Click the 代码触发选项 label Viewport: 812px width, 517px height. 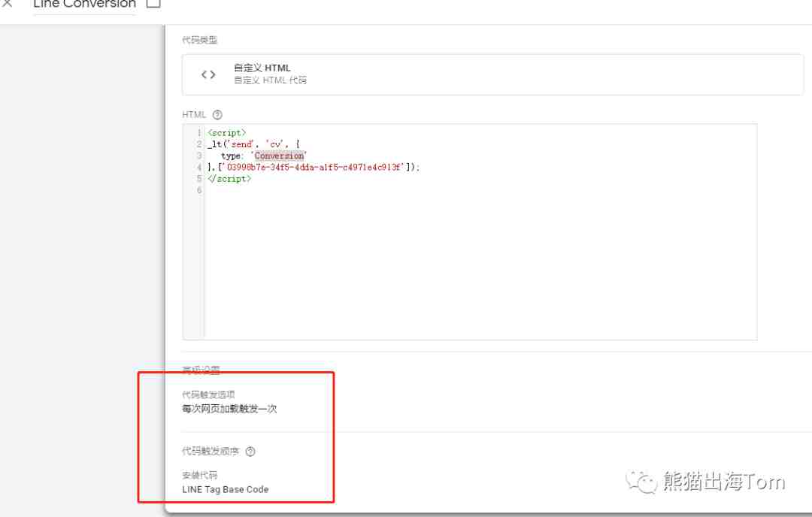coord(208,395)
